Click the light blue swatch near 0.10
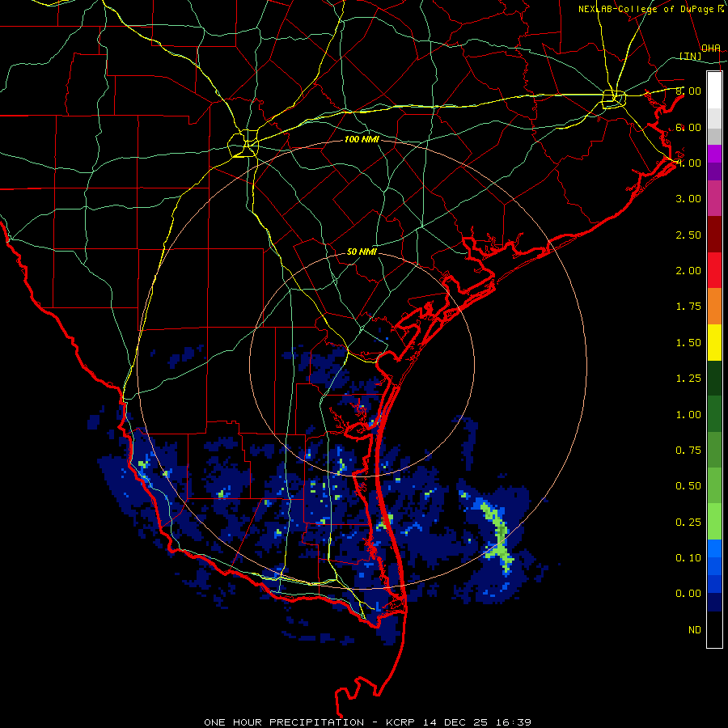This screenshot has height=728, width=728. (714, 548)
